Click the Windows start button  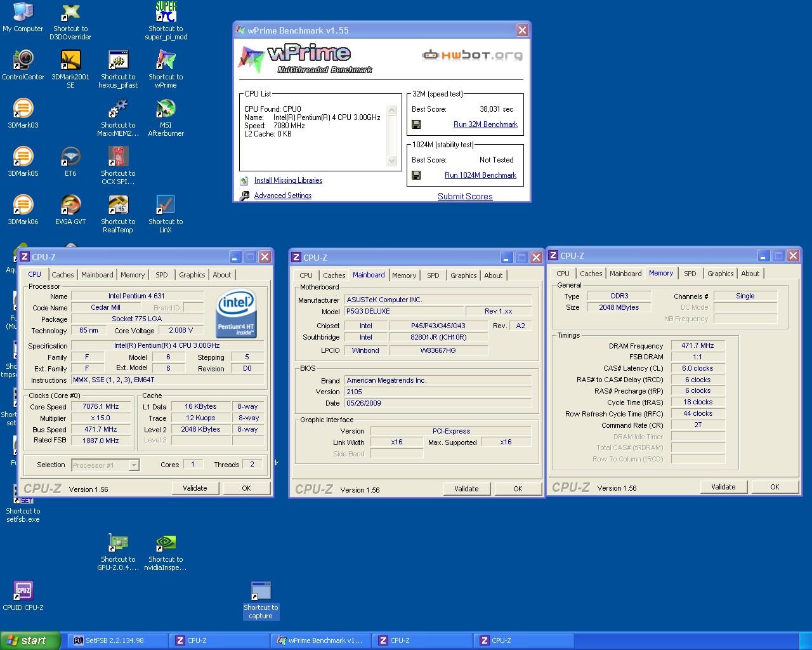(30, 640)
